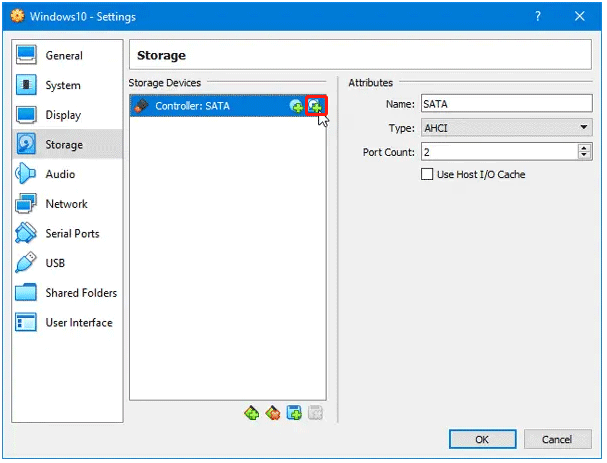This screenshot has width=607, height=463.
Task: Click into the Port Count field
Action: (500, 152)
